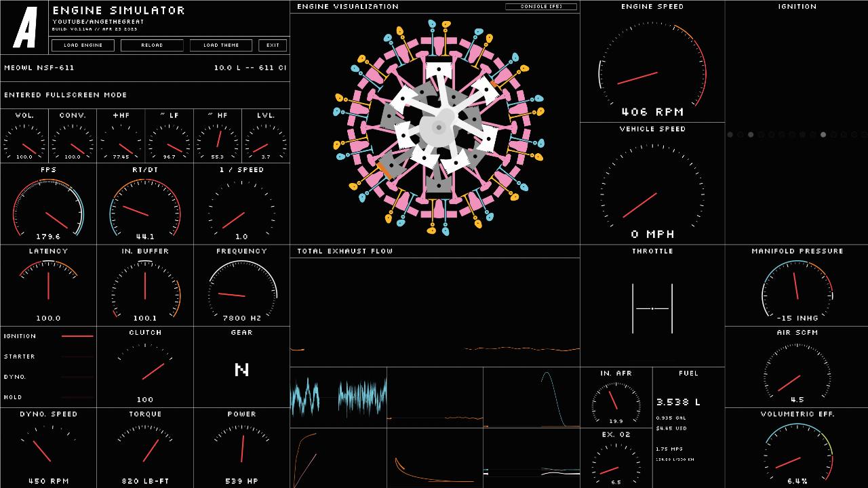Open the Console [F5] panel
The width and height of the screenshot is (868, 488).
[540, 7]
